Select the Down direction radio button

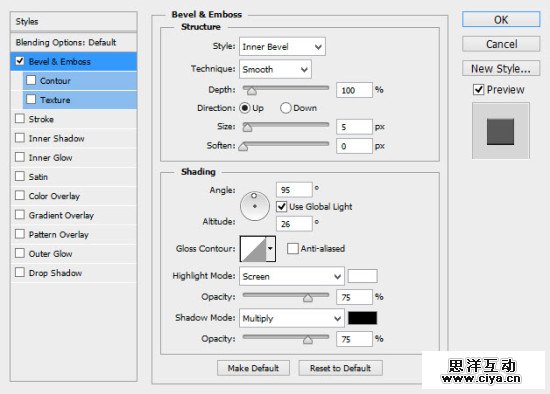click(286, 108)
